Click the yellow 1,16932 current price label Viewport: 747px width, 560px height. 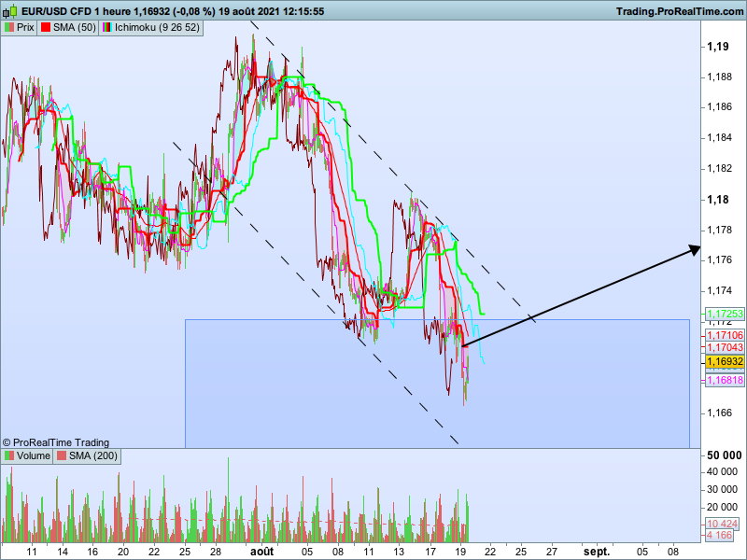725,362
